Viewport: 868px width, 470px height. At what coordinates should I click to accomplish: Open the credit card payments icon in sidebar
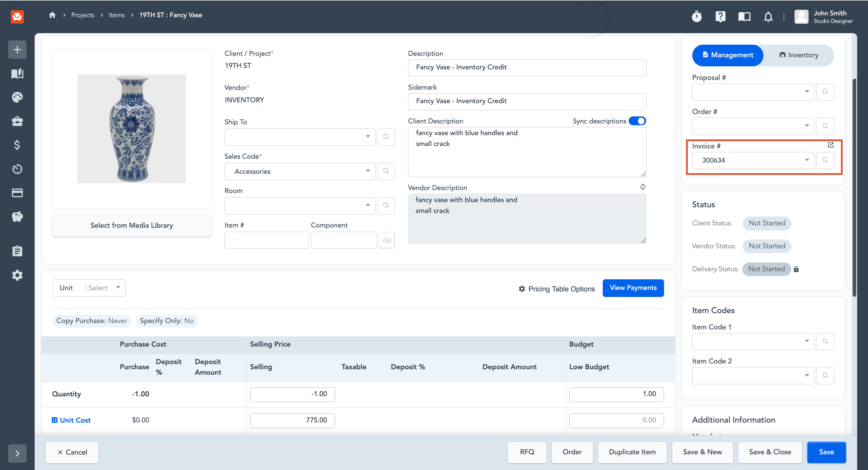pyautogui.click(x=17, y=193)
